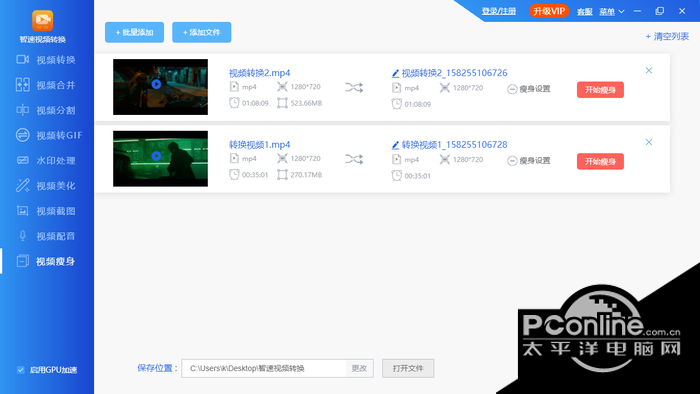700x394 pixels.
Task: Click the 批量添加 button
Action: (x=134, y=32)
